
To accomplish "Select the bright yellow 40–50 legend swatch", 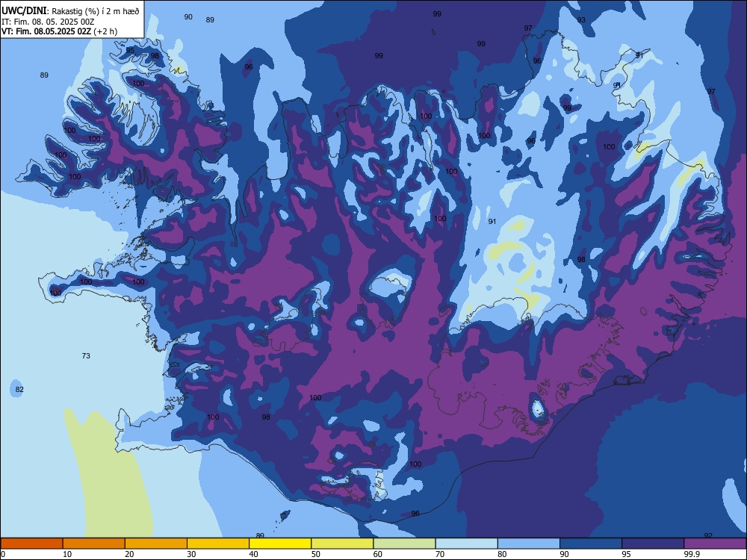I will [280, 544].
